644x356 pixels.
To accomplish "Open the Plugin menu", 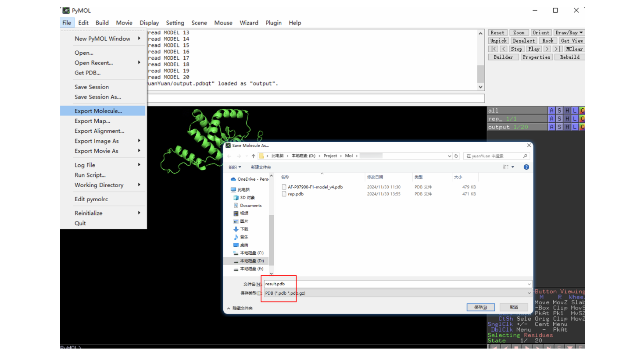I will [274, 23].
